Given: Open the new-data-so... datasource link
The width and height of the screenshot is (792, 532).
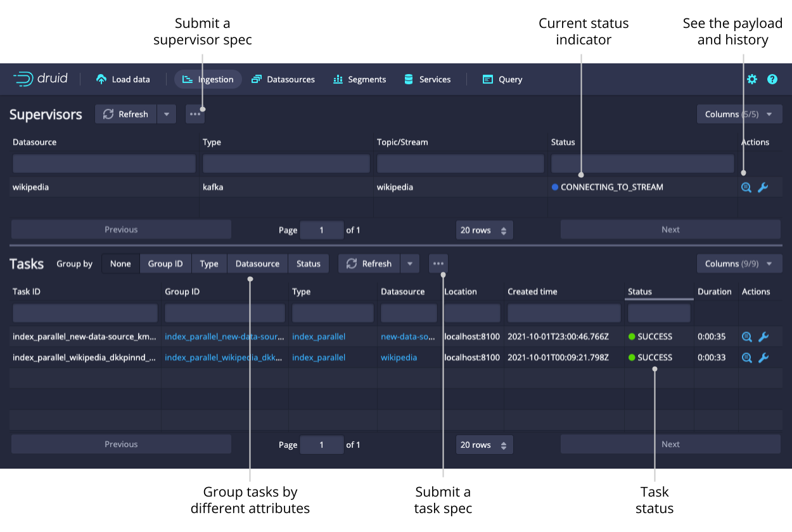Looking at the screenshot, I should 408,336.
